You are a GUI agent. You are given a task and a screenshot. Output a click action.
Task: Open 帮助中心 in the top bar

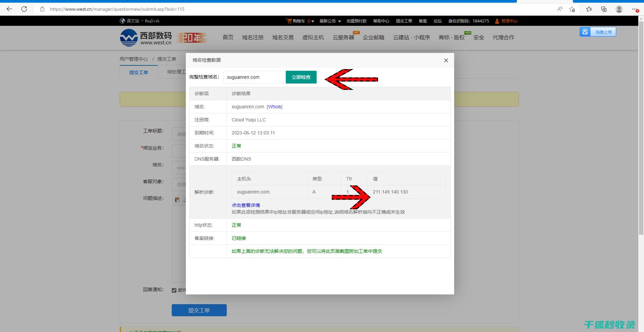pyautogui.click(x=381, y=21)
